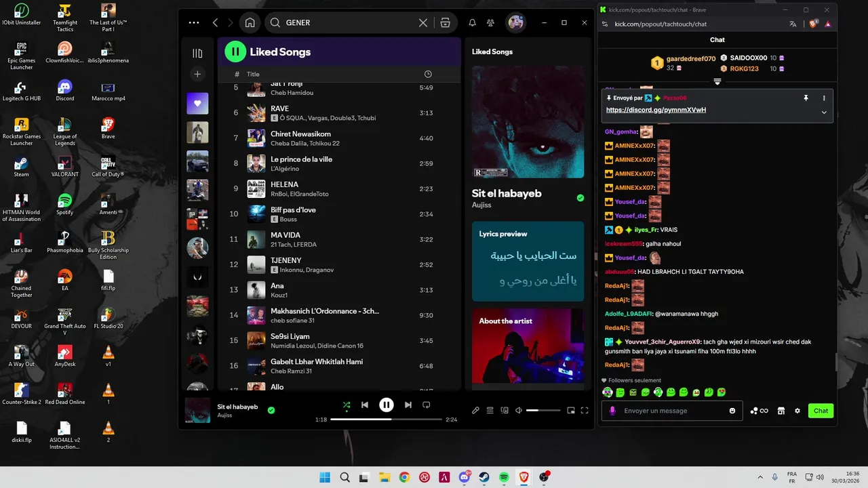Pause playback from the Liked Songs header button
This screenshot has height=488, width=868.
(235, 52)
